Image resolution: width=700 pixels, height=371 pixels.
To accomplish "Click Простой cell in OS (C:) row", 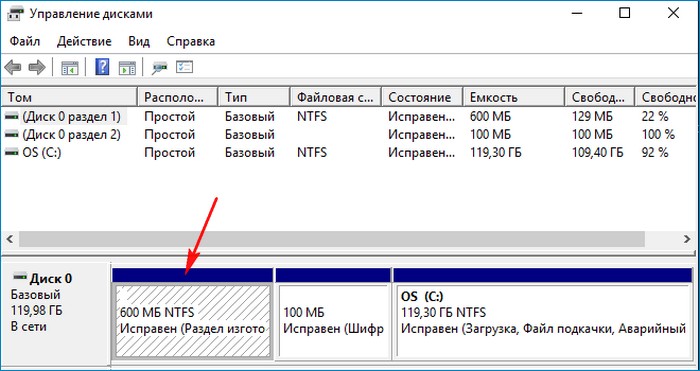I will pyautogui.click(x=170, y=153).
